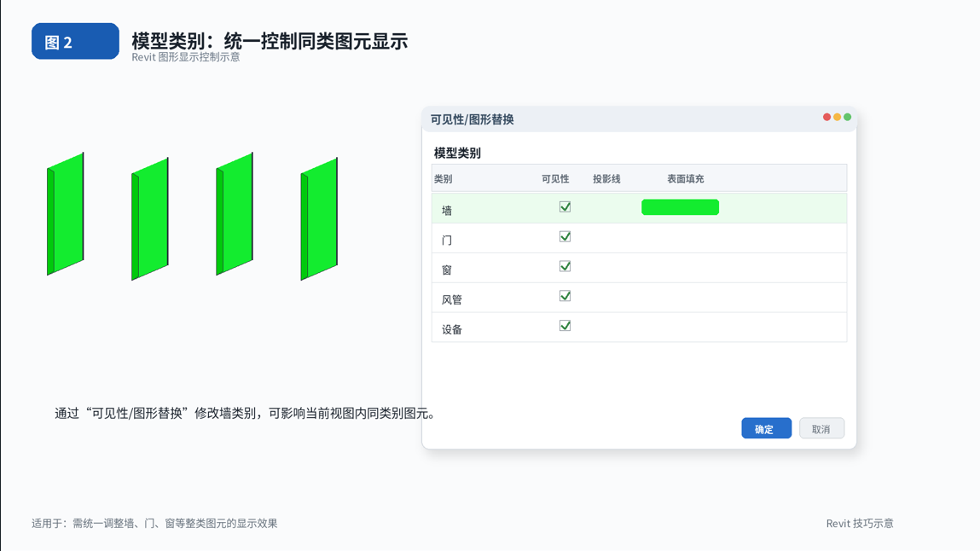Click the 取消 button
Image resolution: width=980 pixels, height=551 pixels.
point(821,428)
